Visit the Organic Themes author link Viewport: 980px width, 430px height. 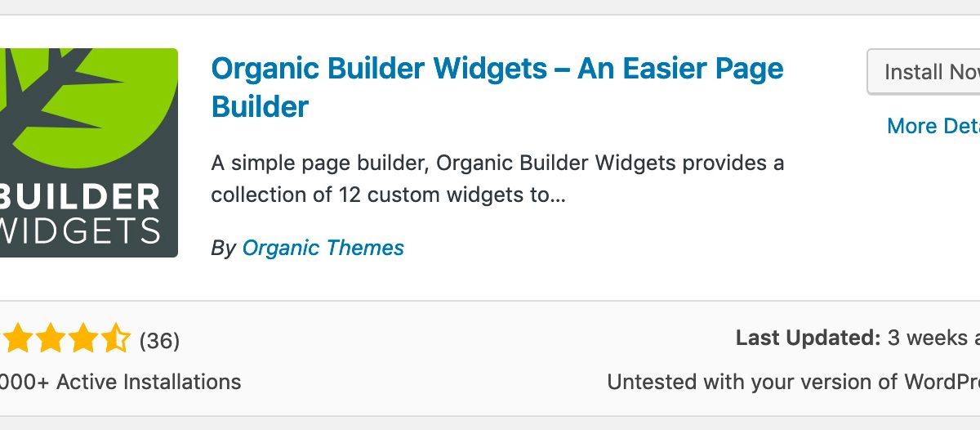click(x=323, y=248)
